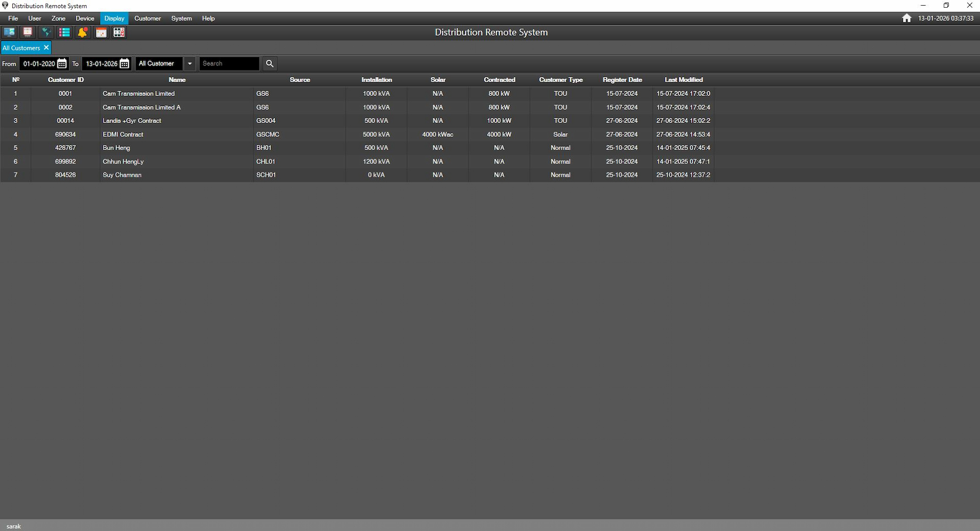The height and width of the screenshot is (531, 980).
Task: Click inside the Search input field
Action: (x=229, y=63)
